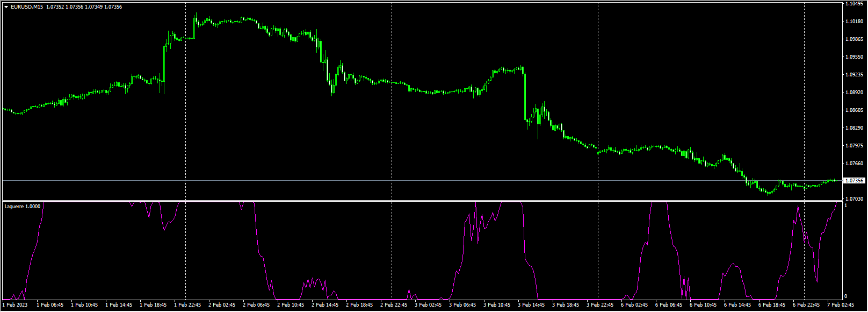Click the 2 Feb 10:45 time label

(291, 305)
